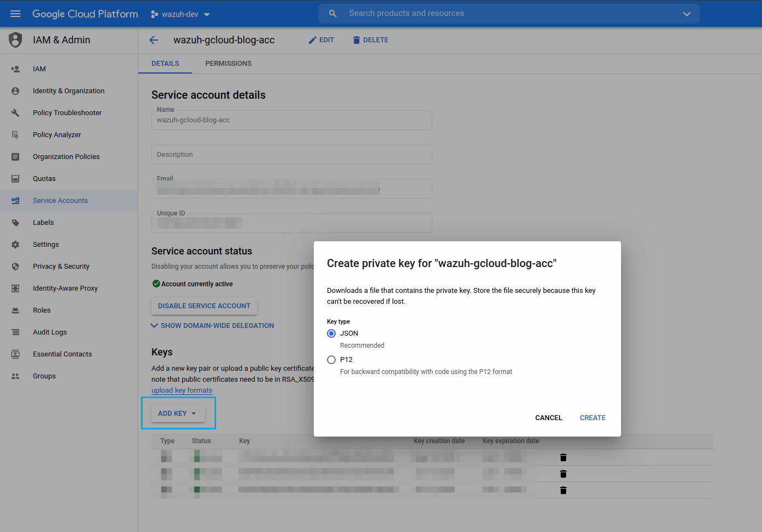Screen dimensions: 762x532
Task: Click the Audit Logs lines icon
Action: coord(15,332)
